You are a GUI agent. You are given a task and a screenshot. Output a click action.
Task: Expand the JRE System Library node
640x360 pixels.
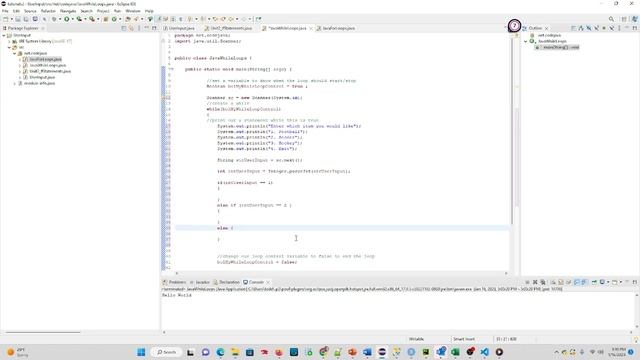(x=9, y=42)
